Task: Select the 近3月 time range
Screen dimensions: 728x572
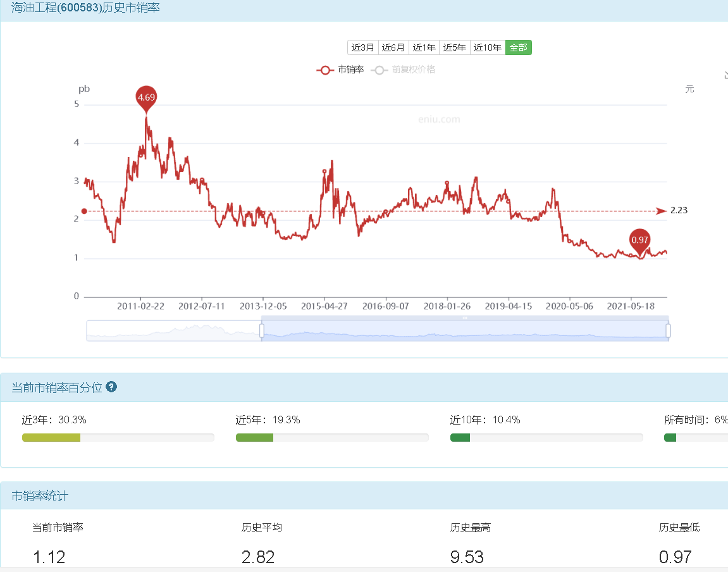Action: [362, 47]
